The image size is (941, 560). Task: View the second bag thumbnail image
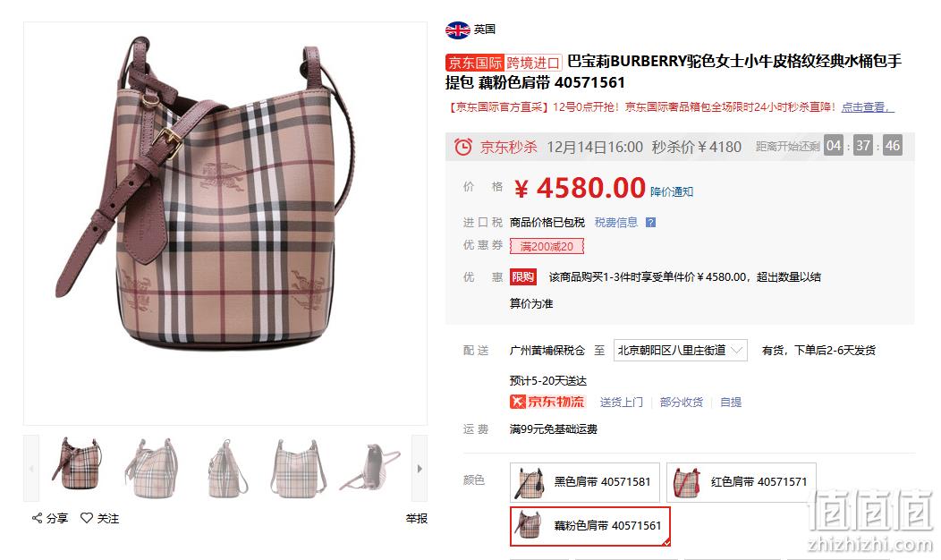click(151, 468)
